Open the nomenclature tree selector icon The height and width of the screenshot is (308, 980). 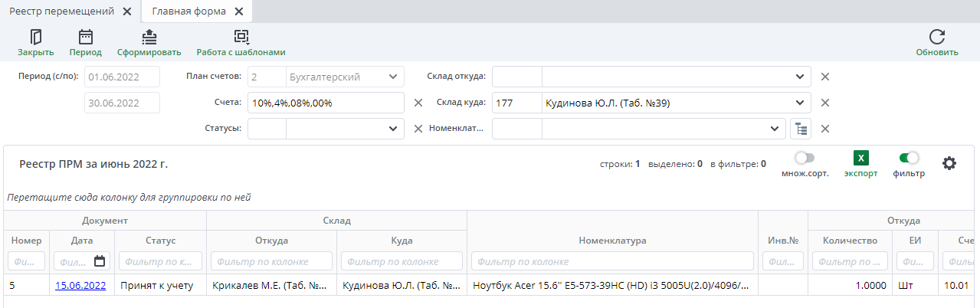coord(800,129)
